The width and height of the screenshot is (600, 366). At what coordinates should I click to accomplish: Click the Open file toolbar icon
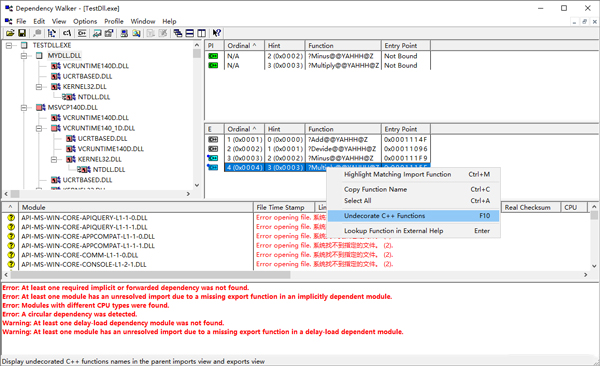point(10,33)
